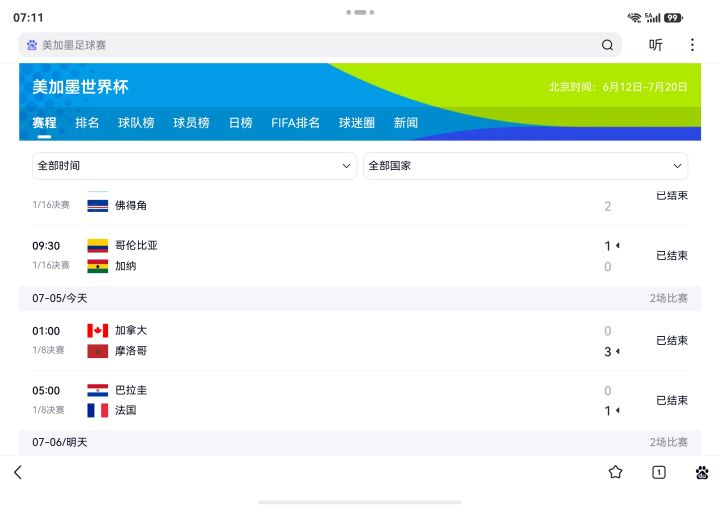Tap the Baidu paw icon at bottom

[x=702, y=472]
